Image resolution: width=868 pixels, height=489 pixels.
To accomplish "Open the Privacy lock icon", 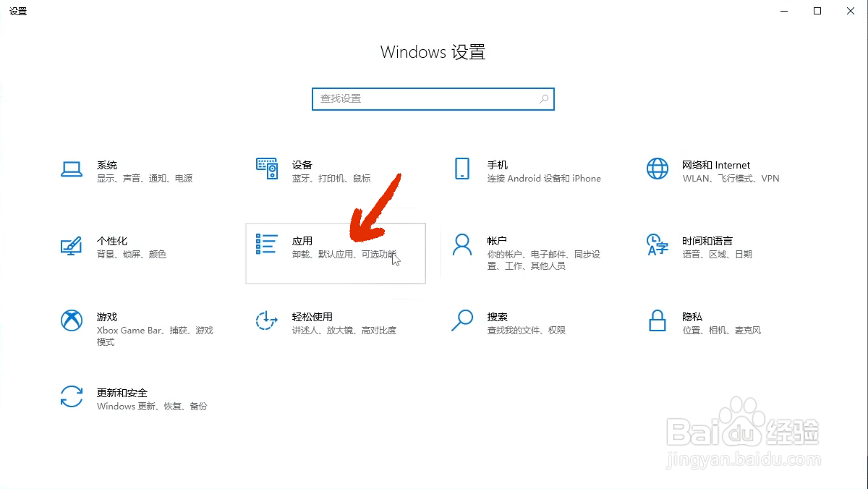I will point(658,320).
